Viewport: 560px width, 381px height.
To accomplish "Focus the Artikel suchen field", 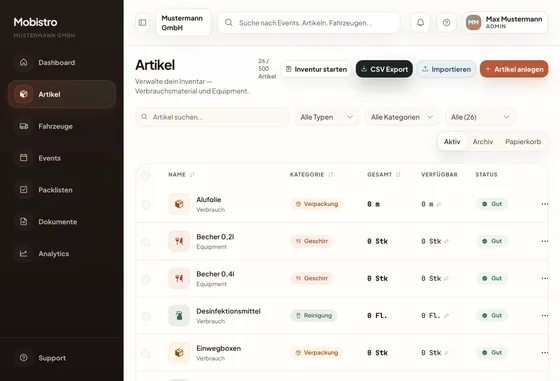I will (212, 117).
